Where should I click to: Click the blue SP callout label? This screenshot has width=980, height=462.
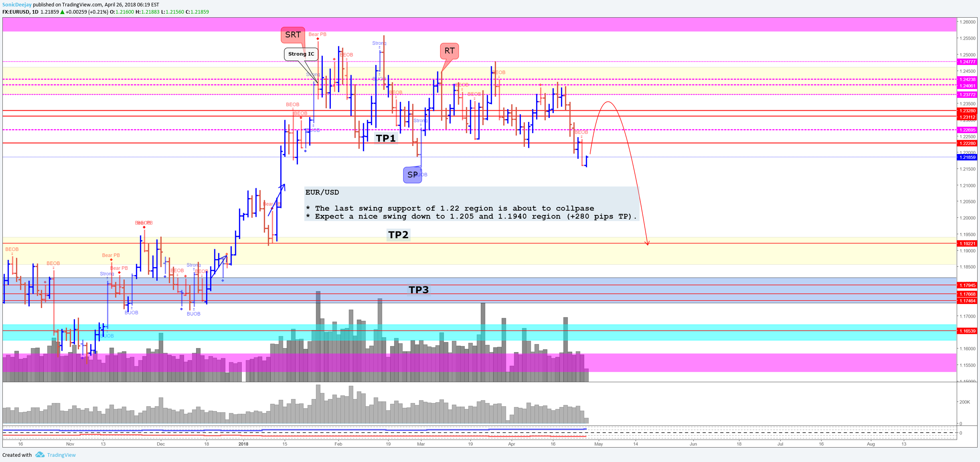[x=412, y=175]
